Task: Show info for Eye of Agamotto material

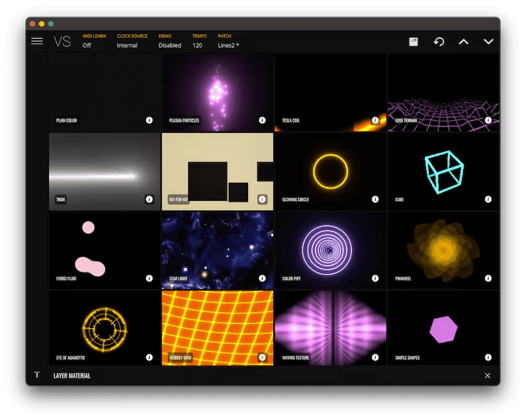Action: 149,358
